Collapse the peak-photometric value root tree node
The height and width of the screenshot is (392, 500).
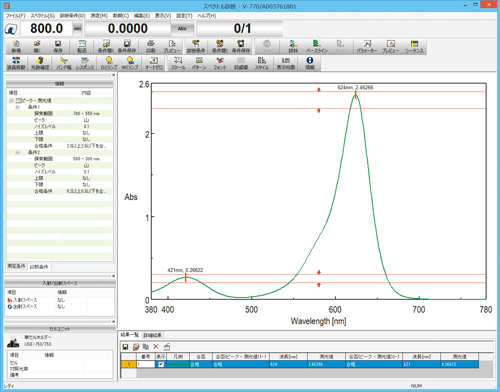[11, 100]
